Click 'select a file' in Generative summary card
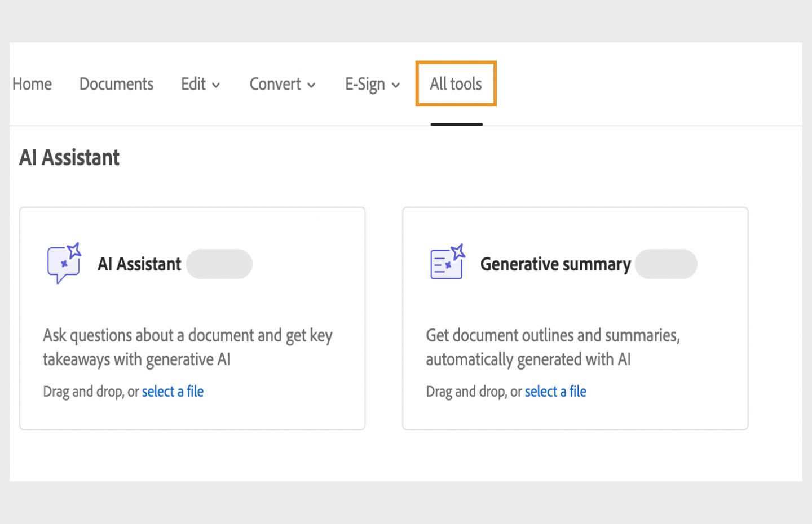 coord(555,391)
